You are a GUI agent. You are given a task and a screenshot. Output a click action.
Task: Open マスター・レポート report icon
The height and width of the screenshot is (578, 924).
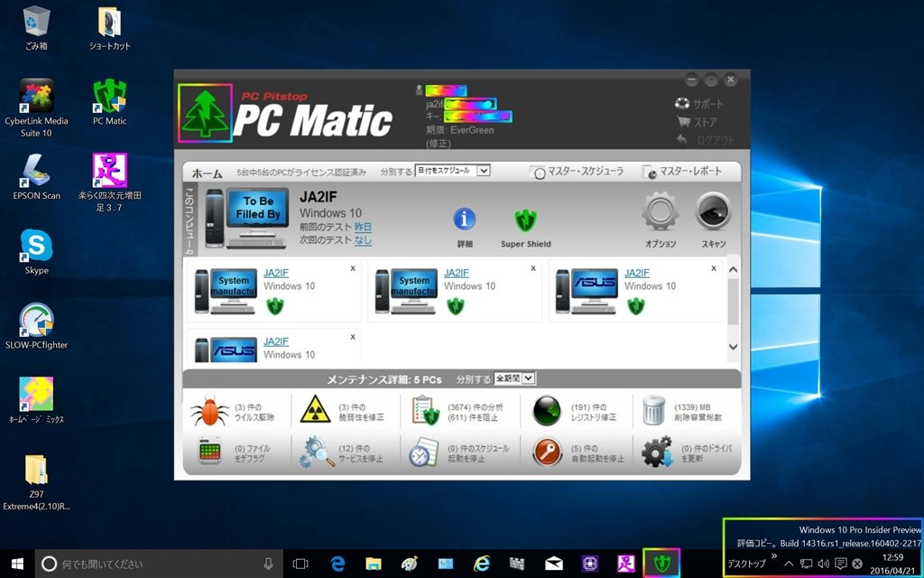(649, 172)
